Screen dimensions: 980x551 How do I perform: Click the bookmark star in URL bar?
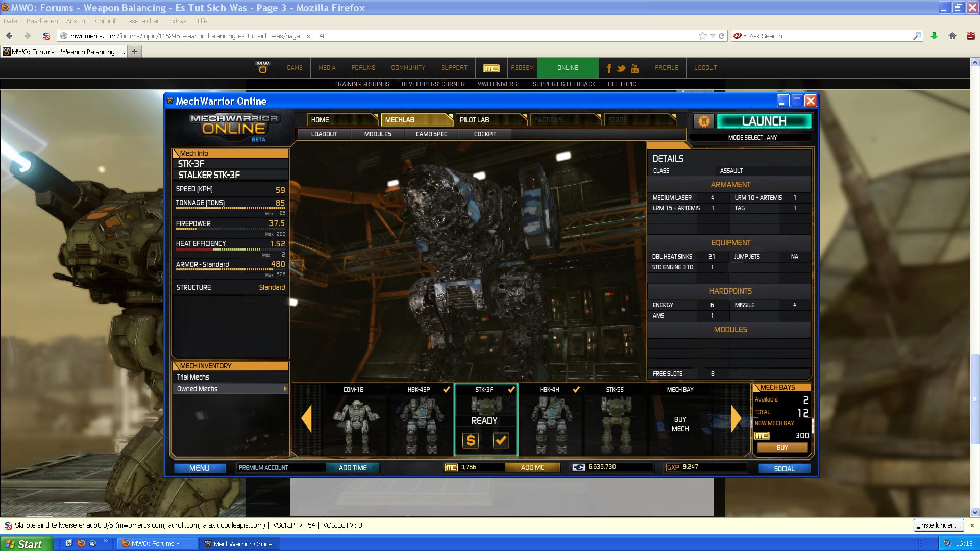click(703, 36)
